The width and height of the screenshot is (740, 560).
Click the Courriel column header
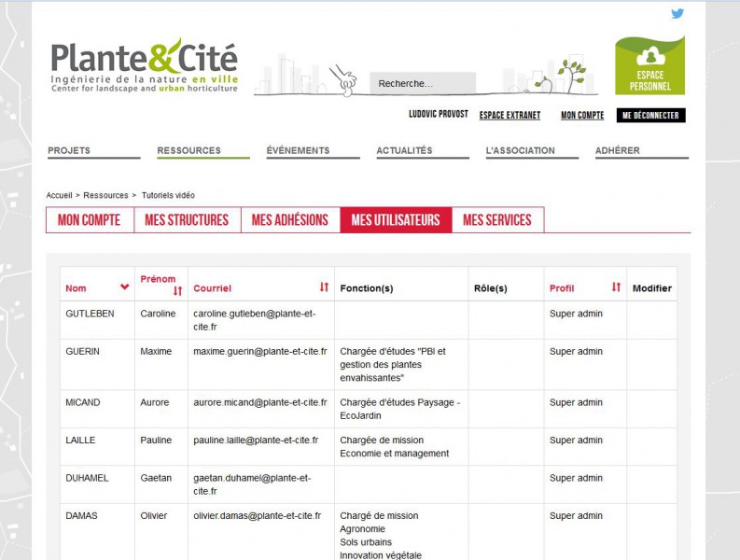click(213, 288)
